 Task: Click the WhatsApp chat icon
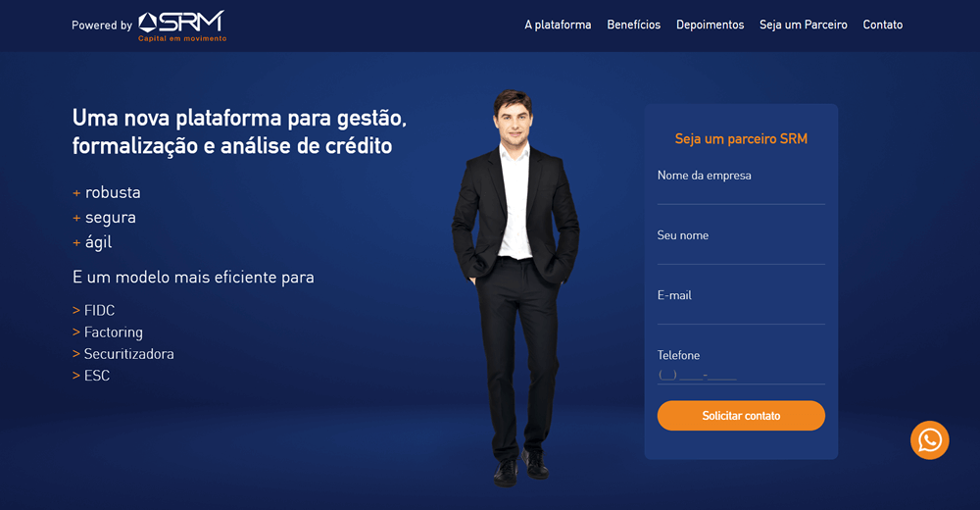(929, 440)
